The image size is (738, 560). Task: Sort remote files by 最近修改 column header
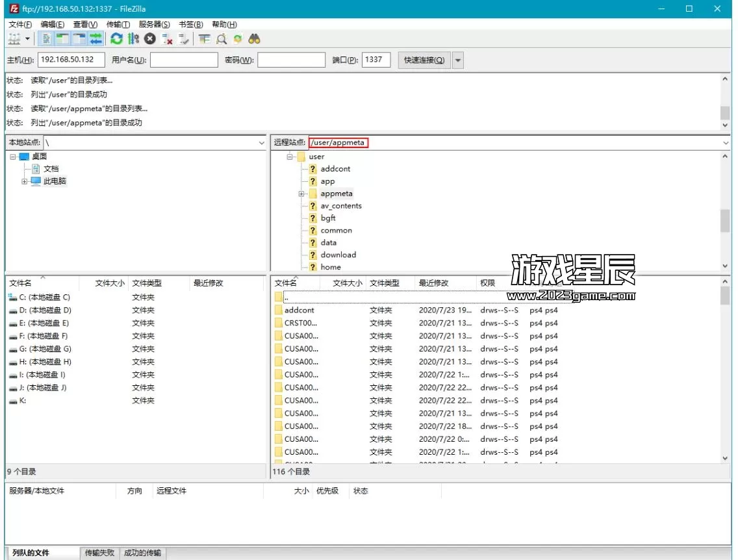(x=433, y=283)
